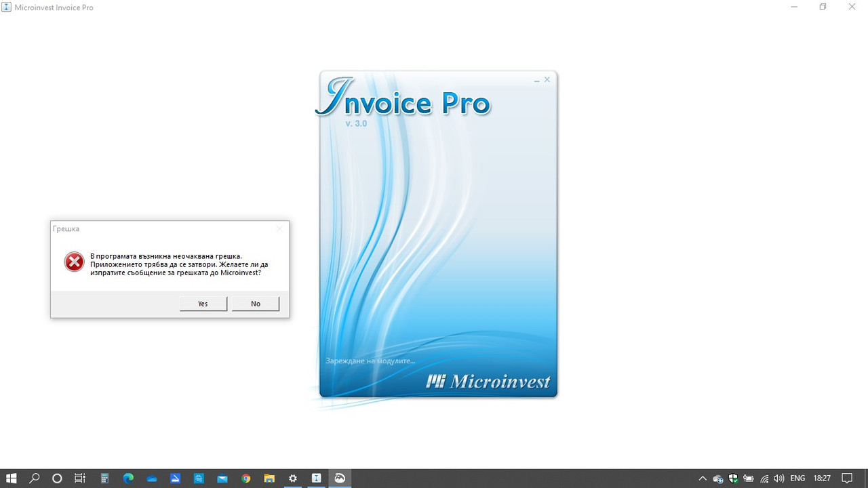Viewport: 868px width, 488px height.
Task: Open the volume control in tray
Action: tap(779, 479)
